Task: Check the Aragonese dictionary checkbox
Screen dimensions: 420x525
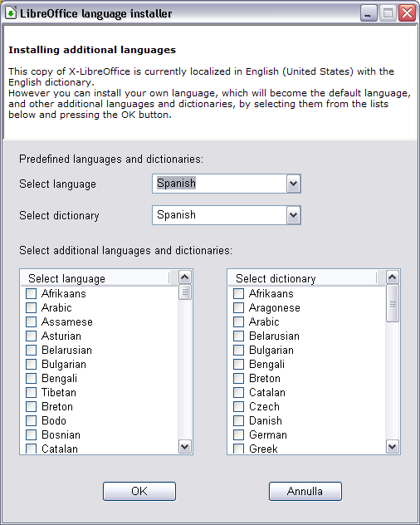Action: 238,307
